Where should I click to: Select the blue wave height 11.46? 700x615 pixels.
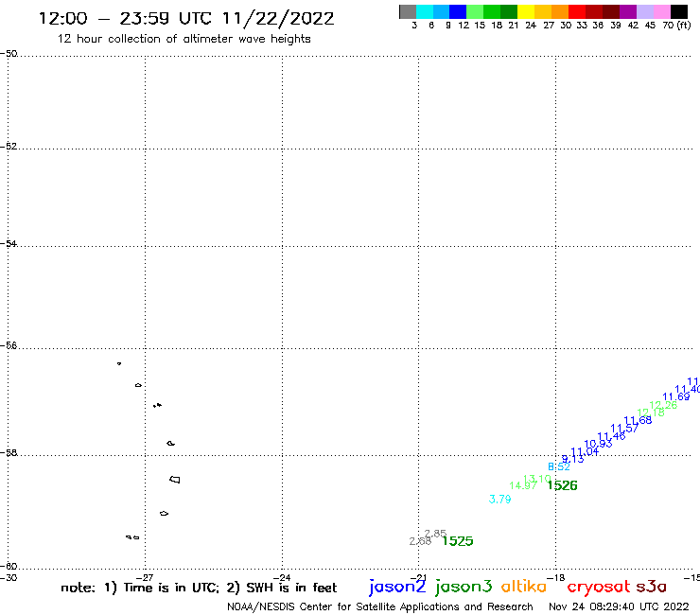611,436
